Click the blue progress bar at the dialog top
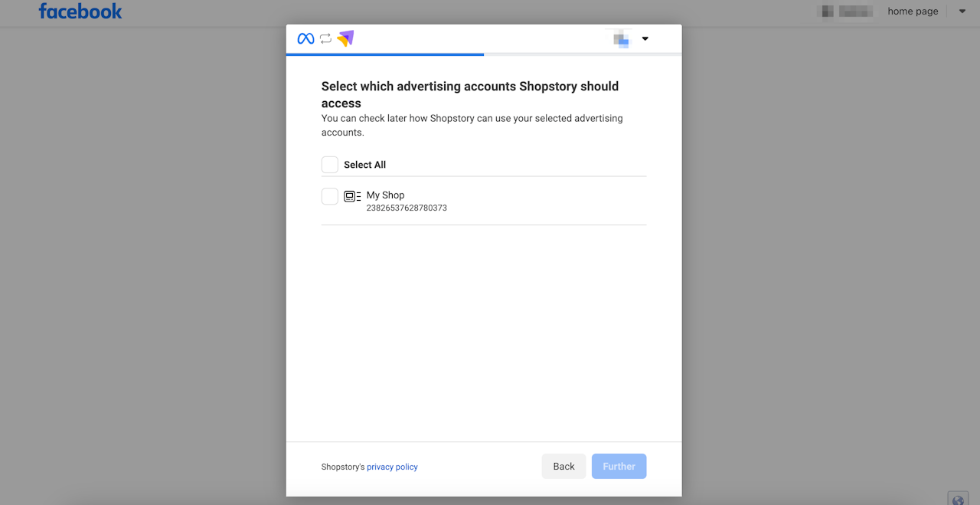 pos(385,54)
